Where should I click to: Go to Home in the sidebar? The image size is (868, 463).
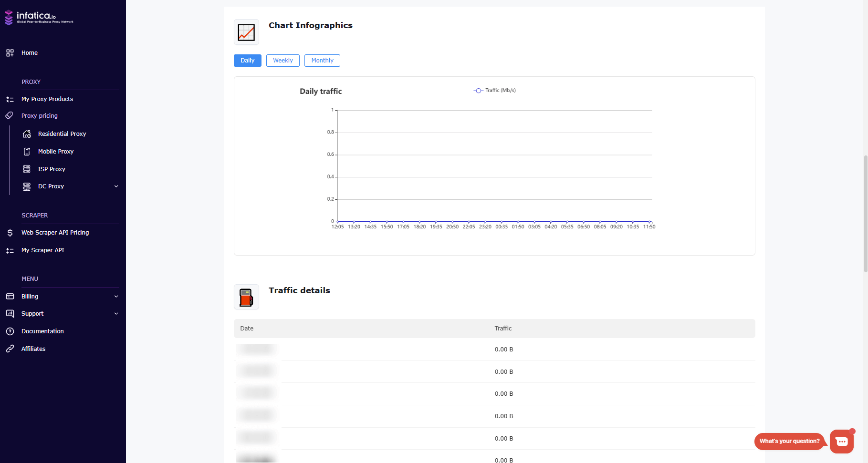coord(30,53)
